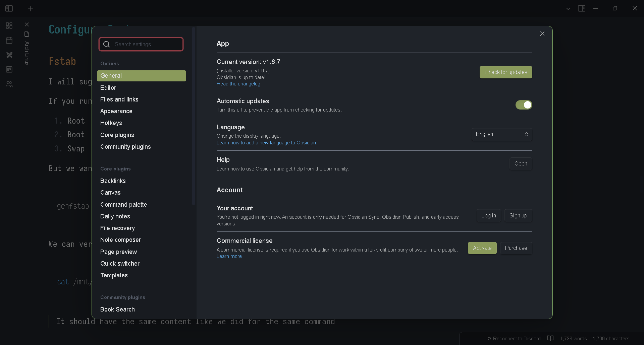Focus the Search settings field
644x345 pixels.
point(141,44)
